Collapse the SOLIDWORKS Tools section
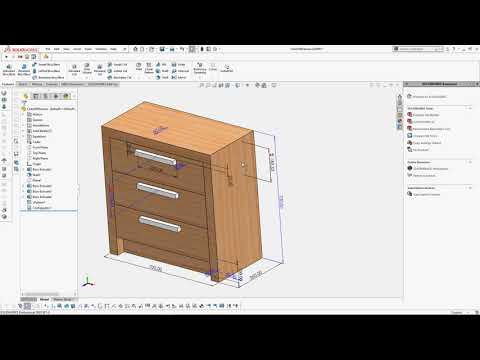 click(x=470, y=108)
